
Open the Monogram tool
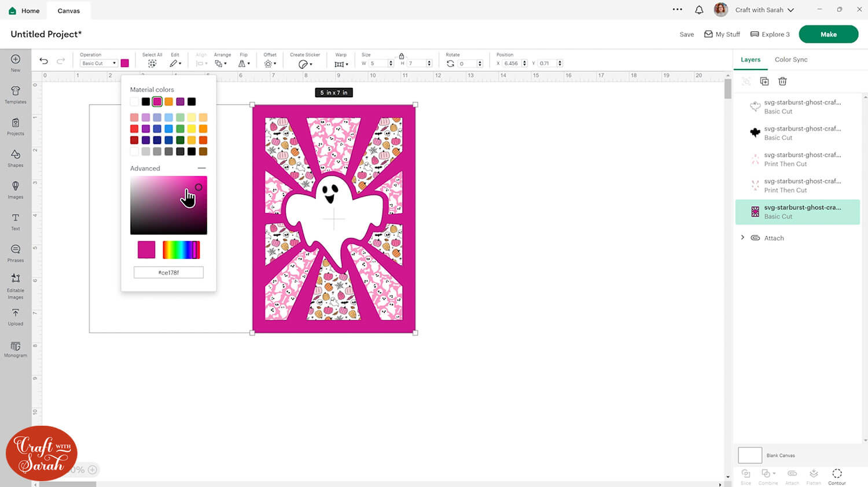16,349
